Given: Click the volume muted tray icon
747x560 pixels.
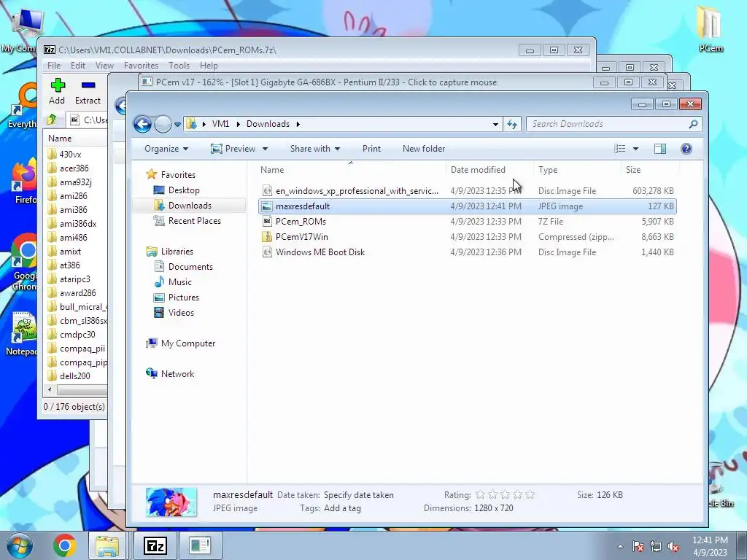Looking at the screenshot, I should pos(673,547).
